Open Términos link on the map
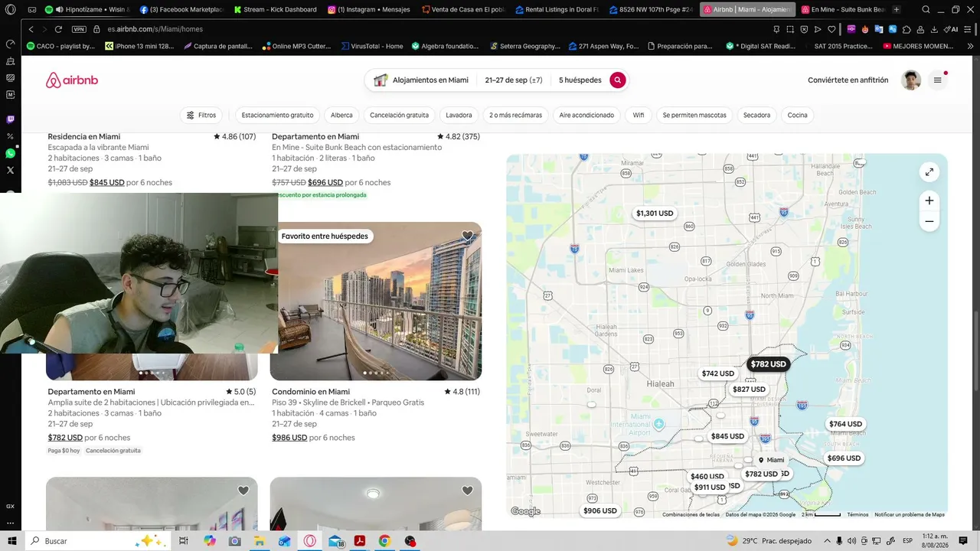The image size is (980, 551). [x=857, y=514]
